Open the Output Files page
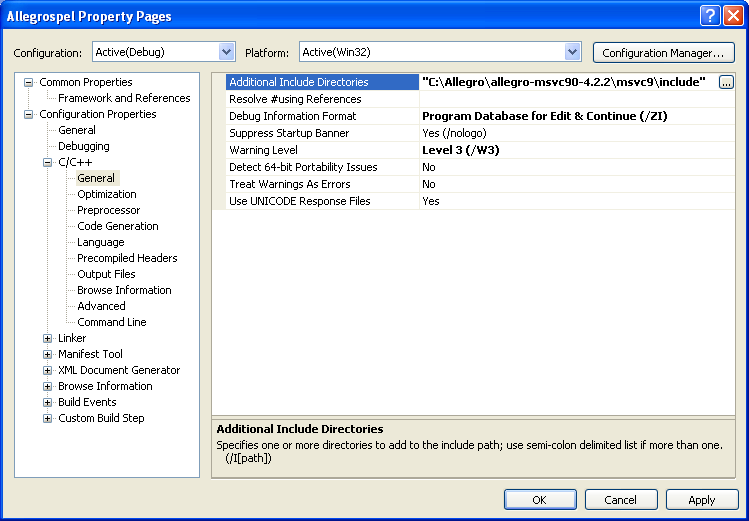The image size is (749, 521). click(106, 274)
